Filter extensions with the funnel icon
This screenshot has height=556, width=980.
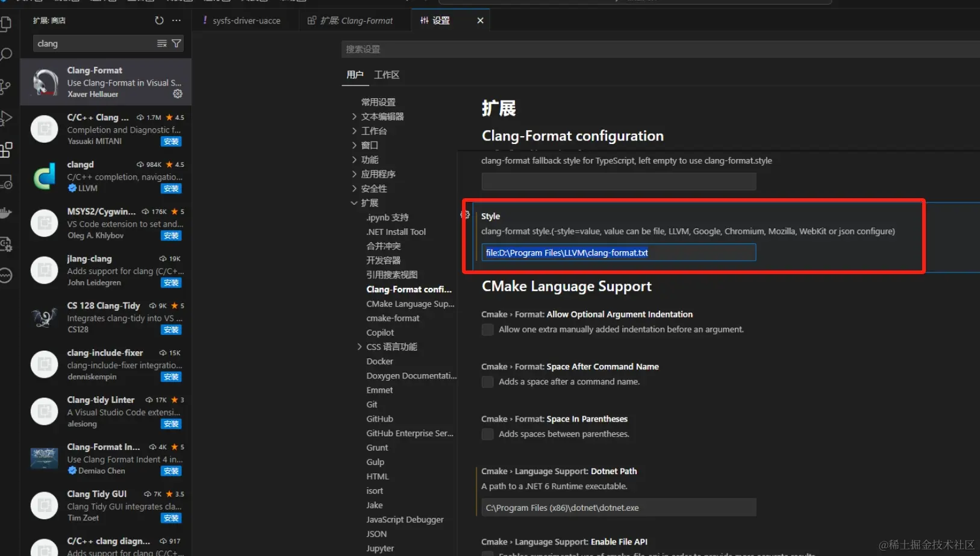[176, 43]
